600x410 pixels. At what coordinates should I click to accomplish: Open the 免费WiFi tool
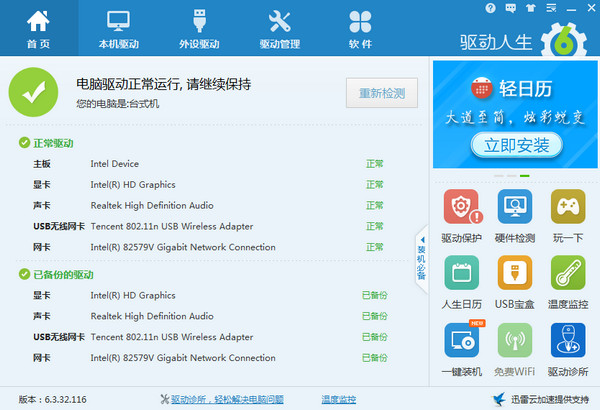point(514,351)
